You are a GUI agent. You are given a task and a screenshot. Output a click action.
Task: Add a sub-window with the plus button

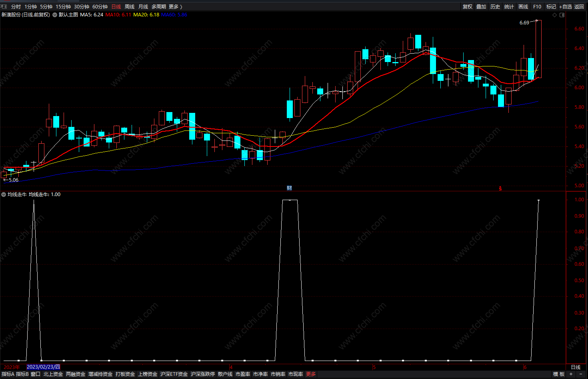pos(571,374)
